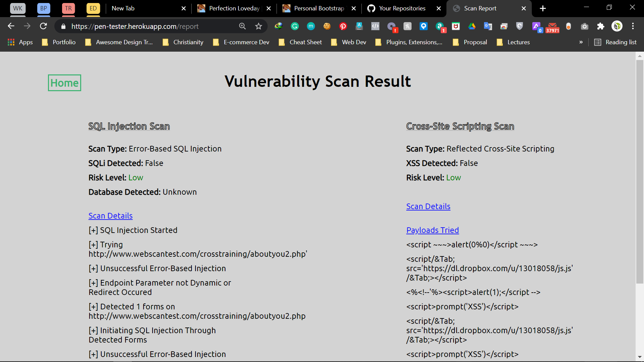Open the Internet Download Manager extension

pos(278,26)
